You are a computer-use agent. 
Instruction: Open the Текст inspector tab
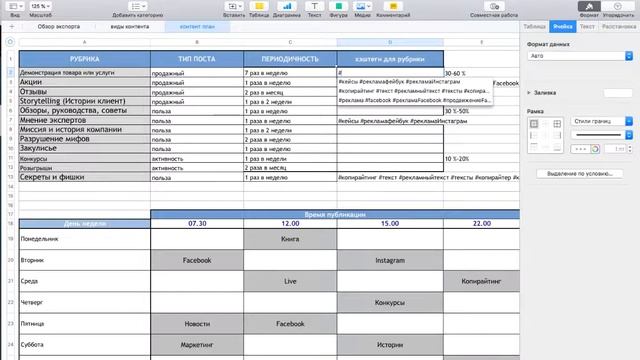click(587, 27)
